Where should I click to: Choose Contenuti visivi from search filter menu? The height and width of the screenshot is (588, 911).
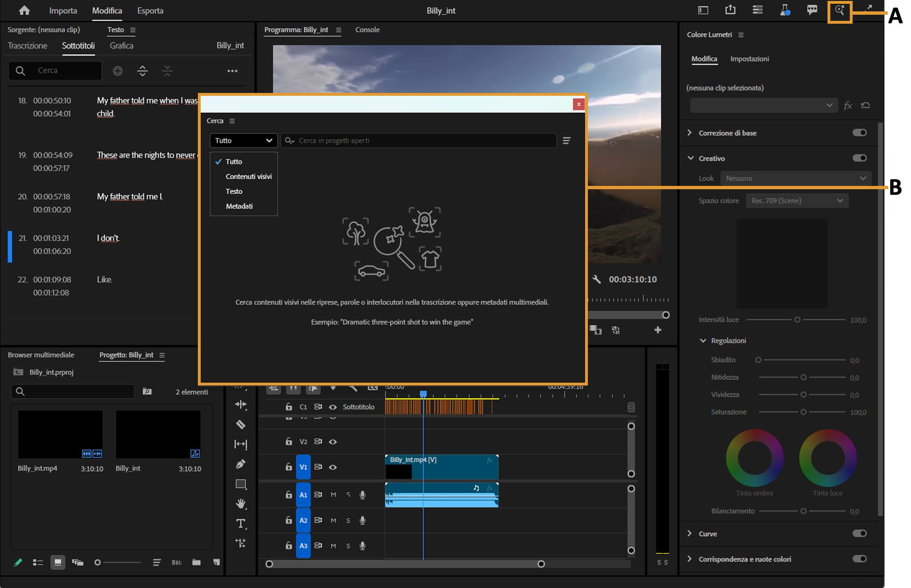[249, 176]
